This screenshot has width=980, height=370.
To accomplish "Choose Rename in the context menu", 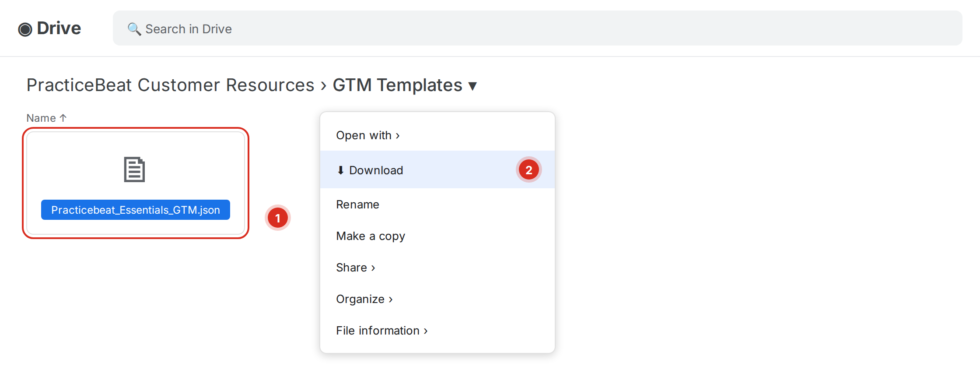I will pos(437,204).
